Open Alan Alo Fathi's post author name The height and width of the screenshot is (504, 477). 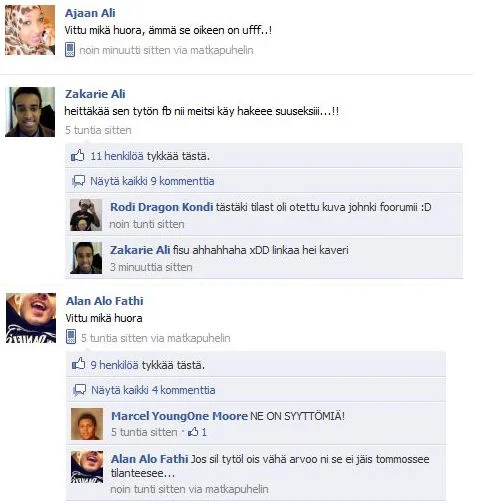(105, 301)
